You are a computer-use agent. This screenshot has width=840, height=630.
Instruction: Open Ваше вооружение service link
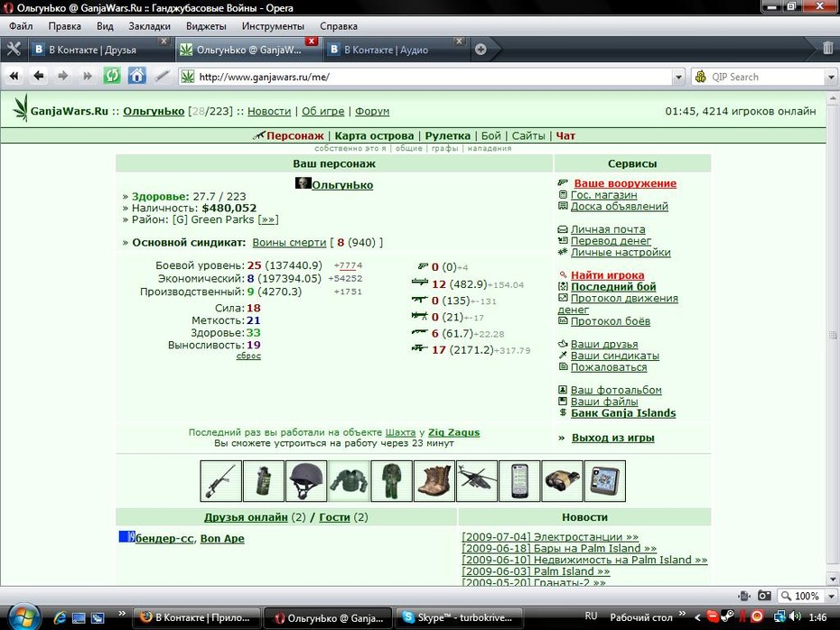pos(625,183)
